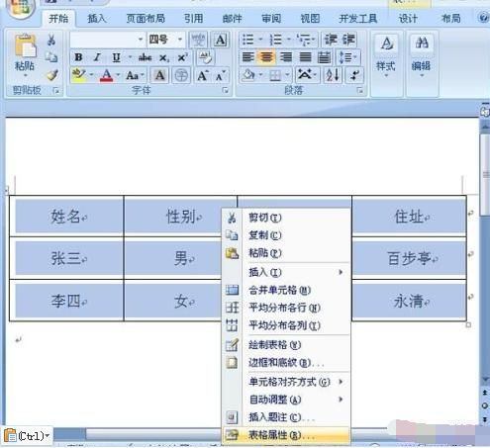The image size is (490, 448).
Task: Choose 平均分布各行 in the context menu
Action: [x=286, y=308]
